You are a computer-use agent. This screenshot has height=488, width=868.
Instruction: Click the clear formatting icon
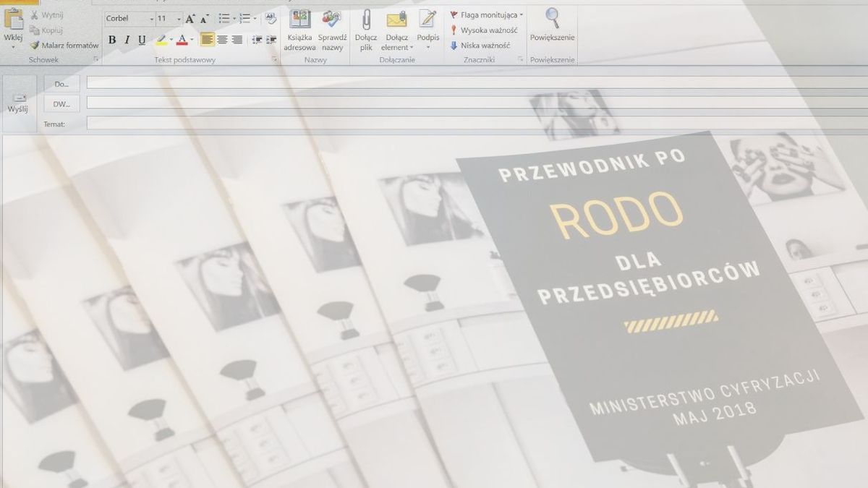pyautogui.click(x=270, y=19)
